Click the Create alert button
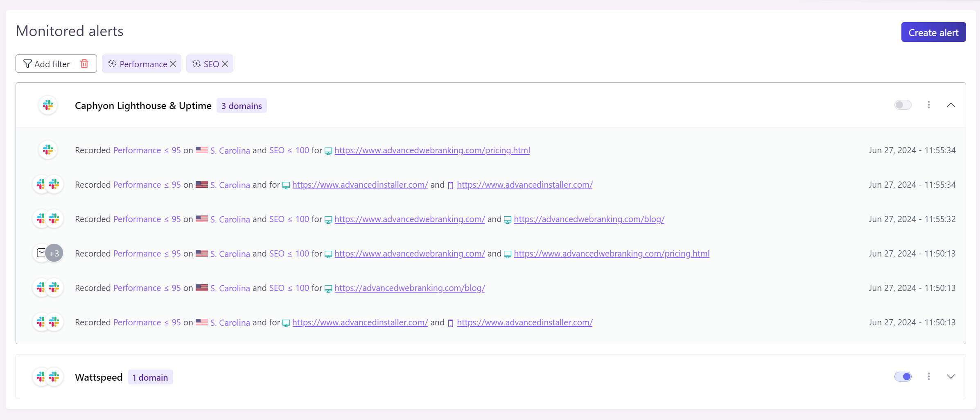Screen dimensions: 980x420 click(933, 32)
